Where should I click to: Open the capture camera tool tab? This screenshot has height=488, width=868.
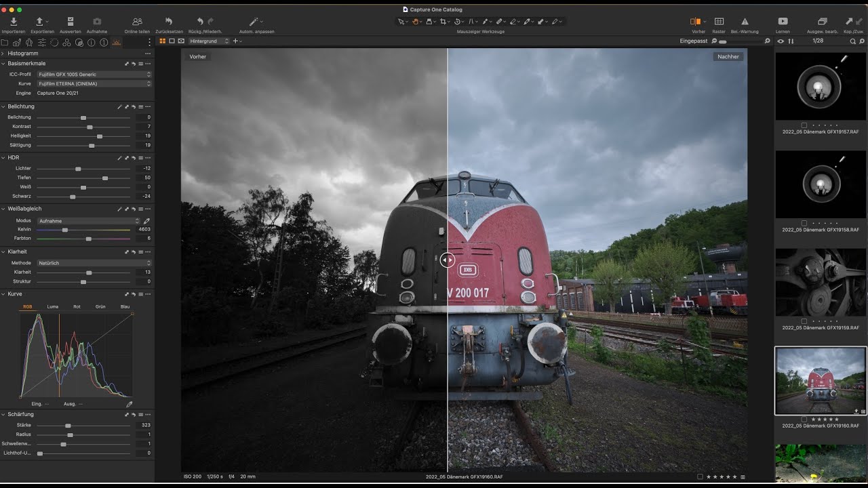coord(17,43)
